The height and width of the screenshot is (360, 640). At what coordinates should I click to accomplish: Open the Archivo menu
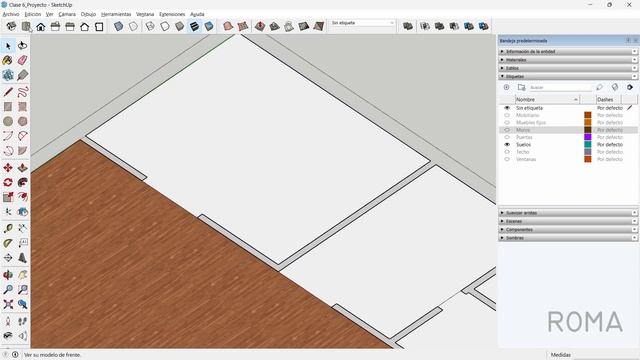(11, 14)
